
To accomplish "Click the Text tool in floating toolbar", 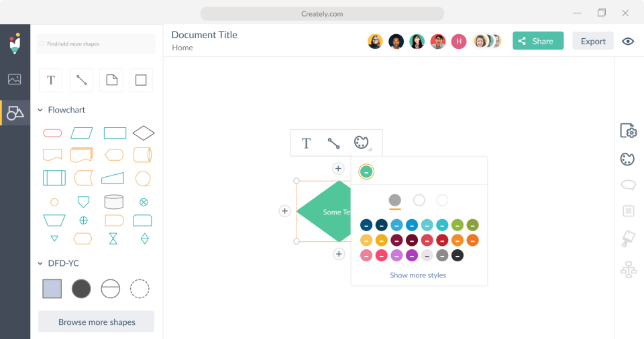I will 306,143.
